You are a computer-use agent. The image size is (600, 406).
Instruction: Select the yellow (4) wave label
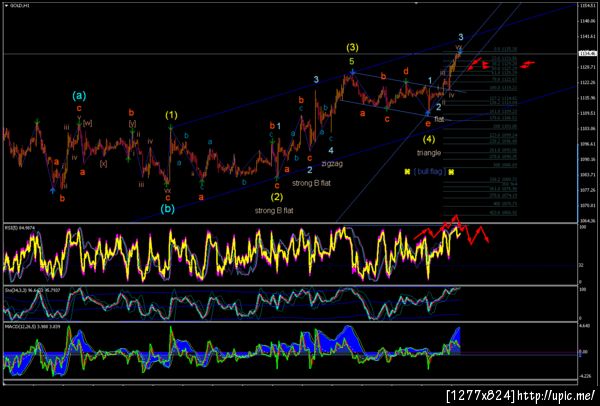click(429, 140)
